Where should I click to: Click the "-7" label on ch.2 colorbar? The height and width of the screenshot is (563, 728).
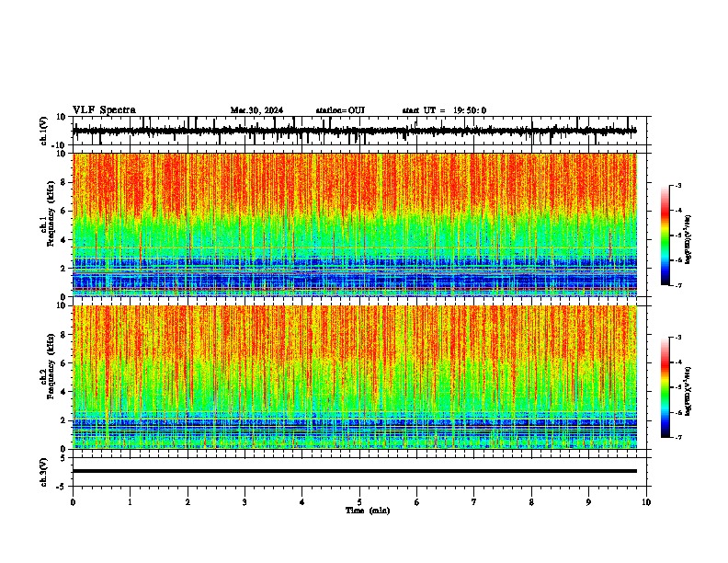pyautogui.click(x=677, y=437)
